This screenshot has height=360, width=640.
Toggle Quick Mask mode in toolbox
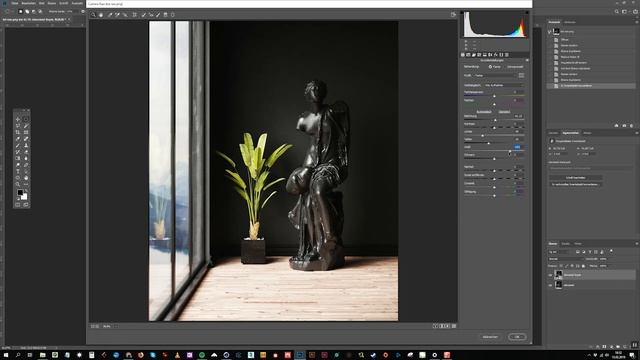(18, 205)
